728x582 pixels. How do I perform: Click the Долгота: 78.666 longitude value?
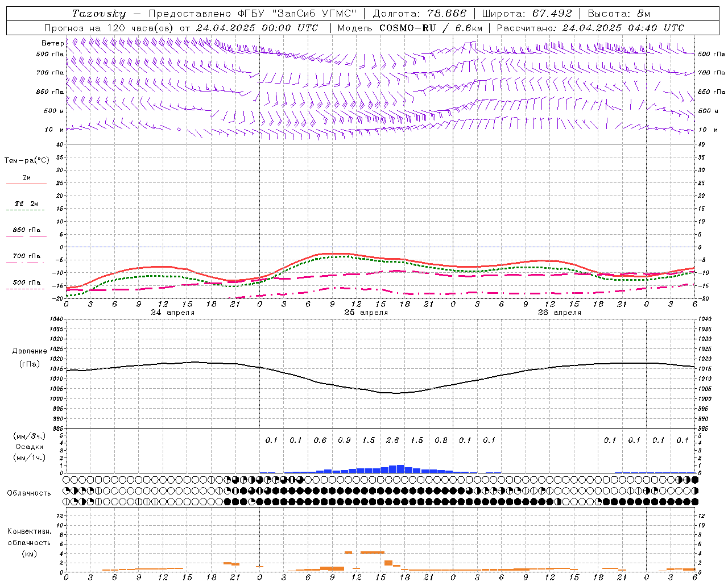420,14
